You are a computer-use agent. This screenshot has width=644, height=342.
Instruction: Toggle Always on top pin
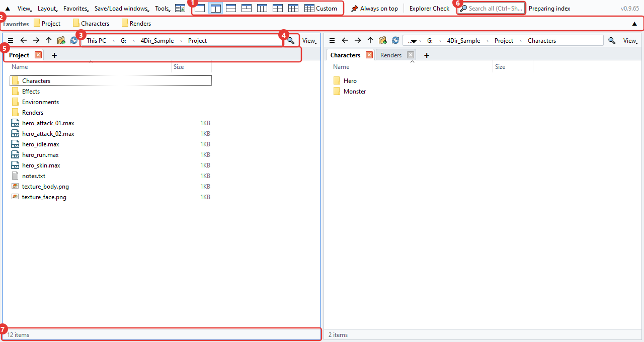374,8
